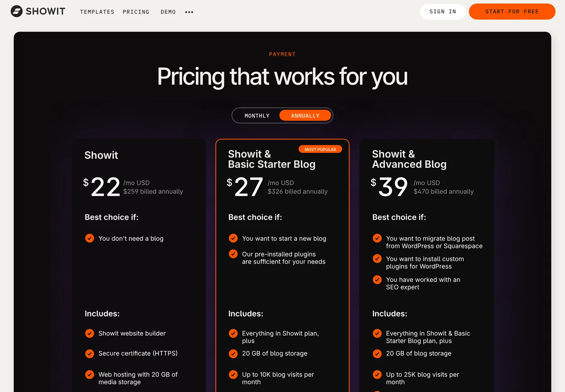Click the Sign In button
The height and width of the screenshot is (392, 565).
(x=443, y=12)
